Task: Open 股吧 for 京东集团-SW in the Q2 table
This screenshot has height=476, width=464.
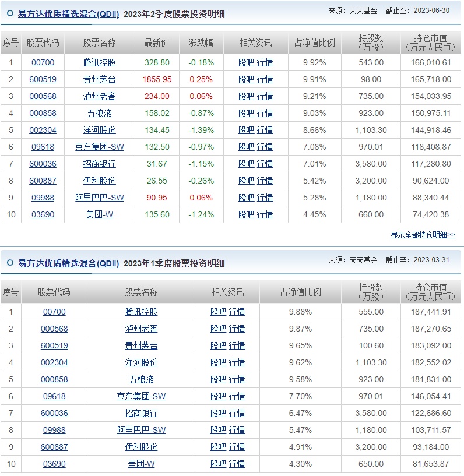Action: (246, 147)
